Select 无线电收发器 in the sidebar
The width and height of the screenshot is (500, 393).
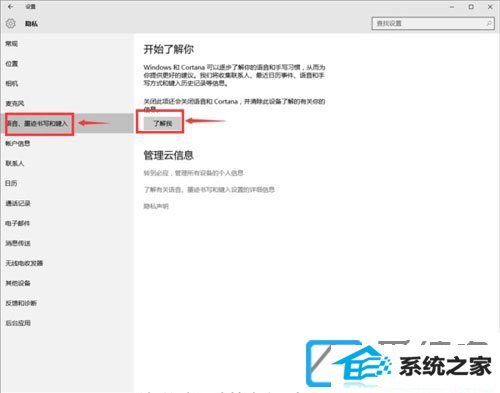click(x=24, y=263)
